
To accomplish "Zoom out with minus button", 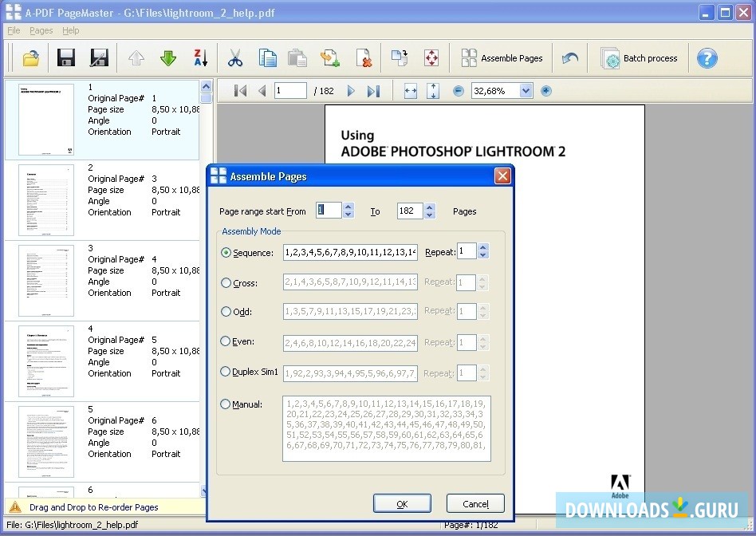I will (x=459, y=91).
